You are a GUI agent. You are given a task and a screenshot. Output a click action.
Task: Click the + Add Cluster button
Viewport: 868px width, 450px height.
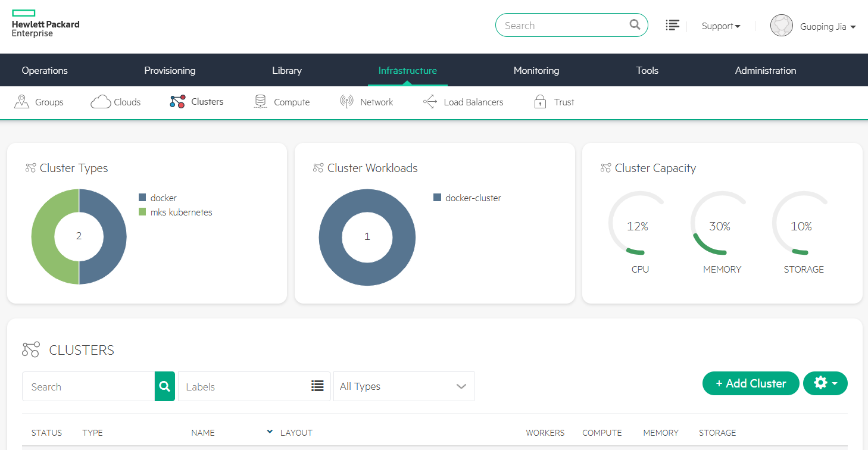tap(751, 383)
